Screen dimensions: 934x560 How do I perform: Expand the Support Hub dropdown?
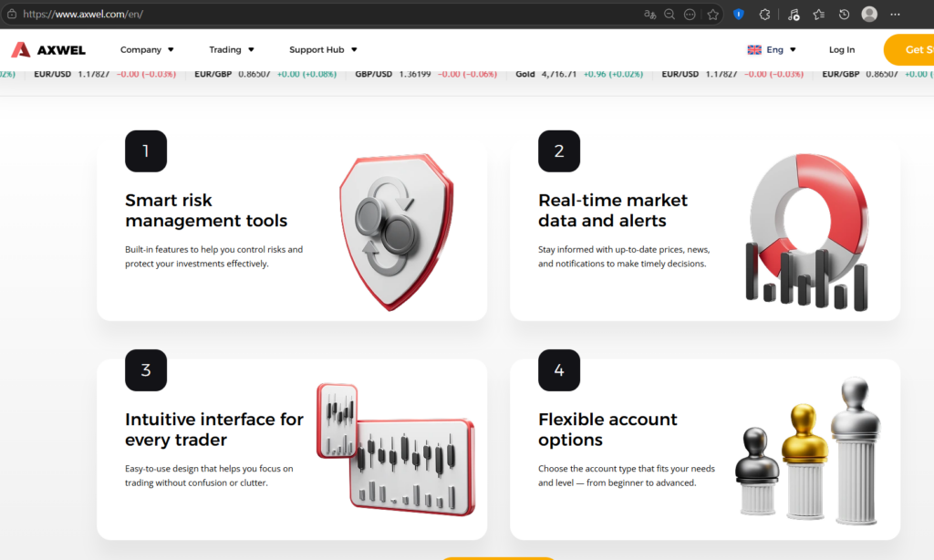(x=324, y=49)
